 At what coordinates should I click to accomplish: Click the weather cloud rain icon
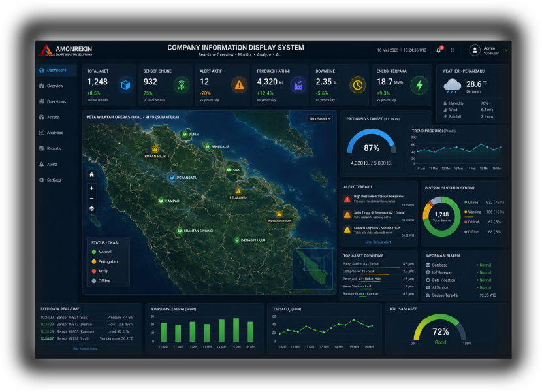[x=452, y=86]
